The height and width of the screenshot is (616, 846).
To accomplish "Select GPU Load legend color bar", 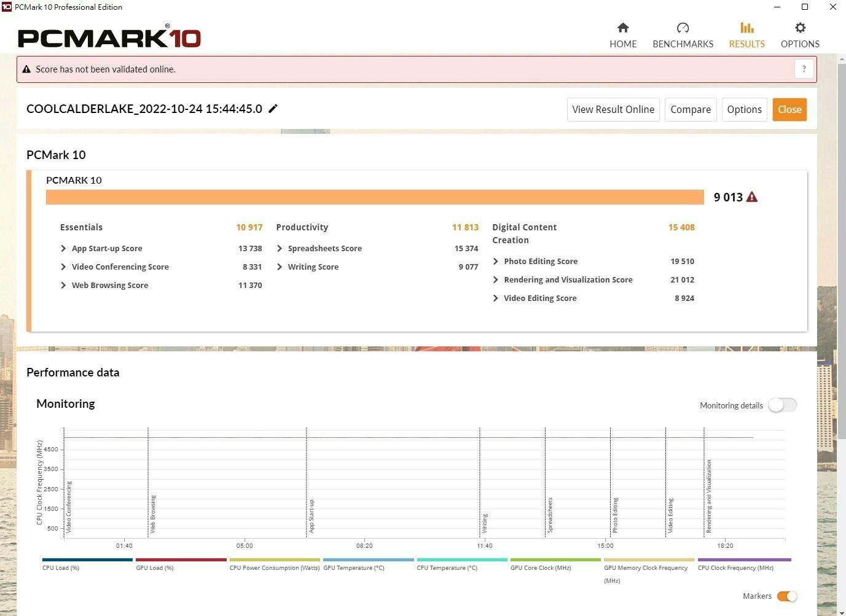I will point(181,560).
